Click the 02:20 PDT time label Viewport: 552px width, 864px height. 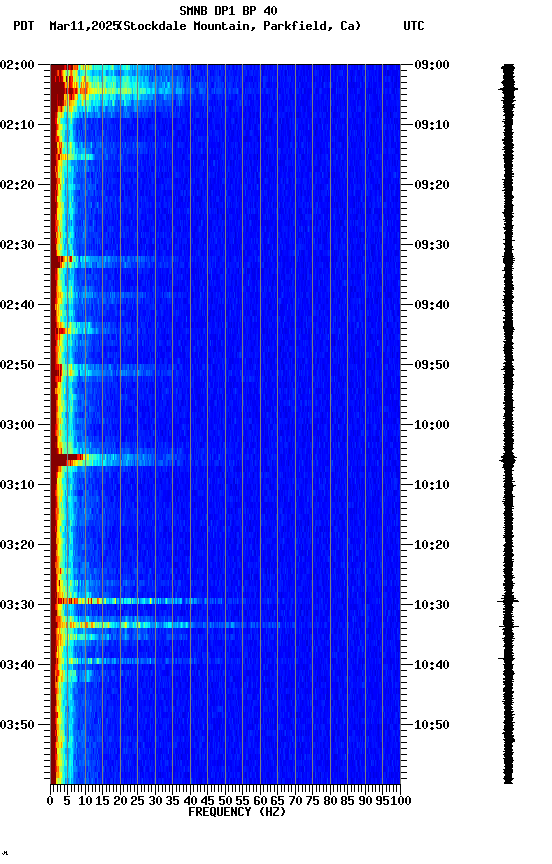(x=17, y=185)
